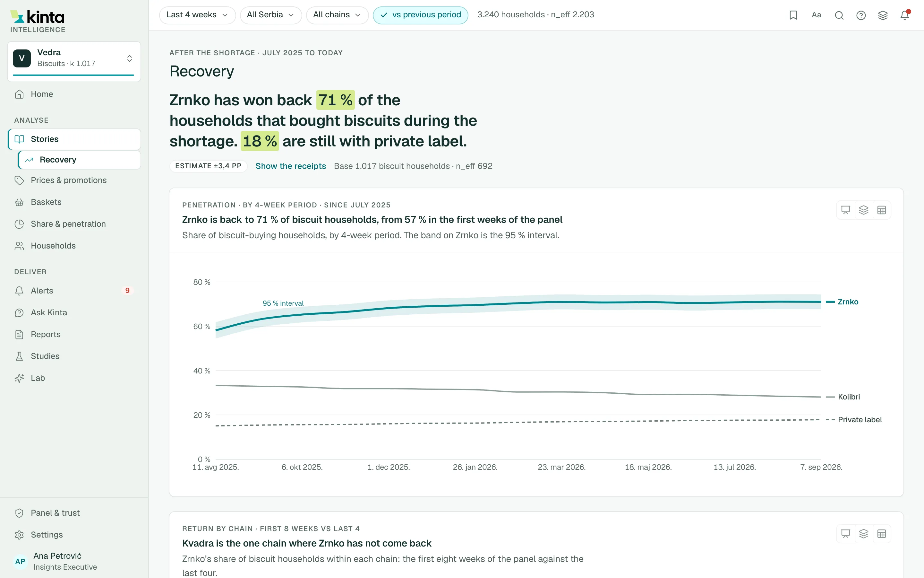The image size is (924, 578).
Task: Open the Last 4 weeks period dropdown
Action: tap(197, 15)
